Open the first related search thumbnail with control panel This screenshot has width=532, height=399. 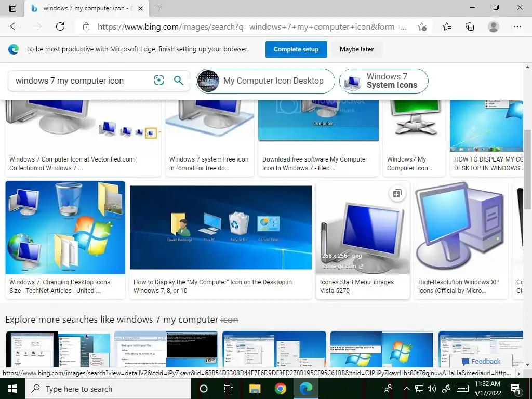[58, 350]
